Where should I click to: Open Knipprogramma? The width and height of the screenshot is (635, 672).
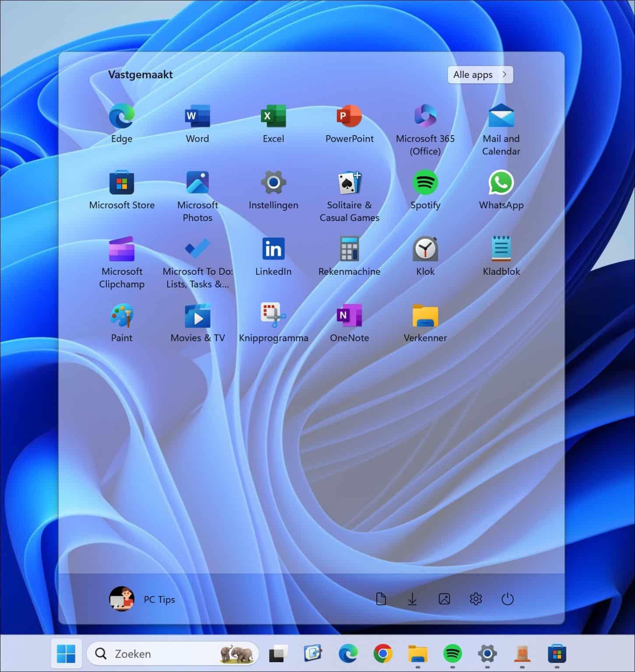tap(274, 316)
